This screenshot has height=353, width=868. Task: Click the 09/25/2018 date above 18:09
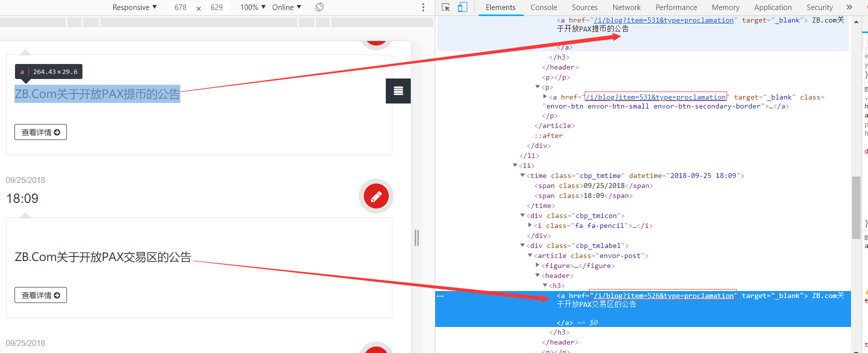(25, 180)
